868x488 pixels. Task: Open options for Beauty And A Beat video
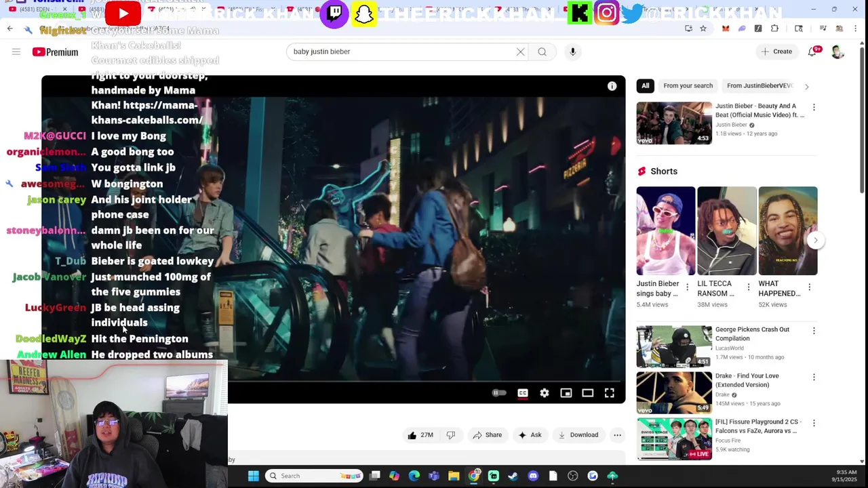[814, 107]
